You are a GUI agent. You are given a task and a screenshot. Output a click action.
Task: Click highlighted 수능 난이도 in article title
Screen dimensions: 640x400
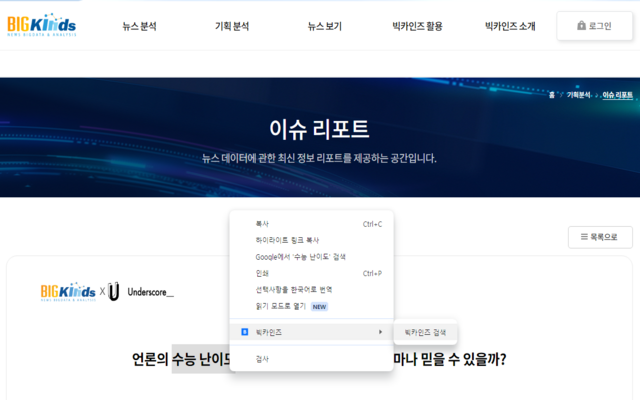tap(202, 359)
